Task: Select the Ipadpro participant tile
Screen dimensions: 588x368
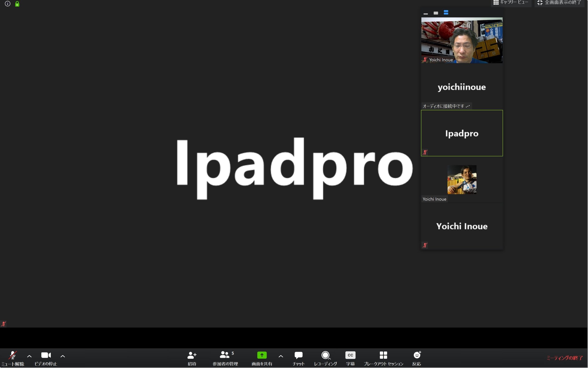Action: 462,133
